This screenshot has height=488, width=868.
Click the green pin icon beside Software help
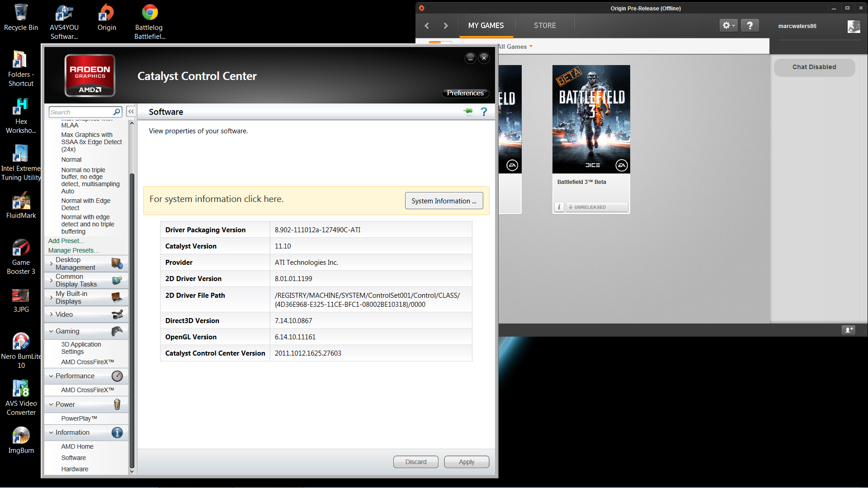(468, 111)
